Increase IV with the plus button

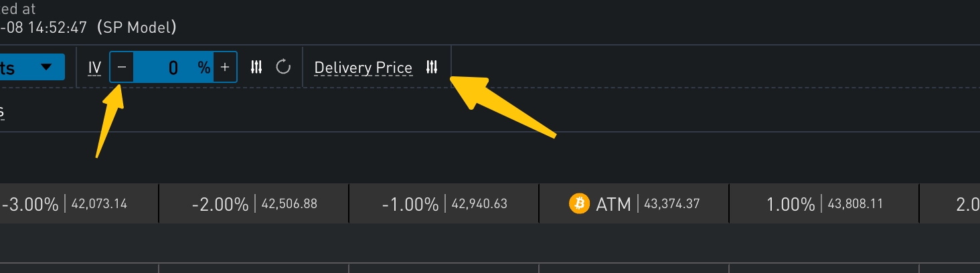[x=225, y=67]
